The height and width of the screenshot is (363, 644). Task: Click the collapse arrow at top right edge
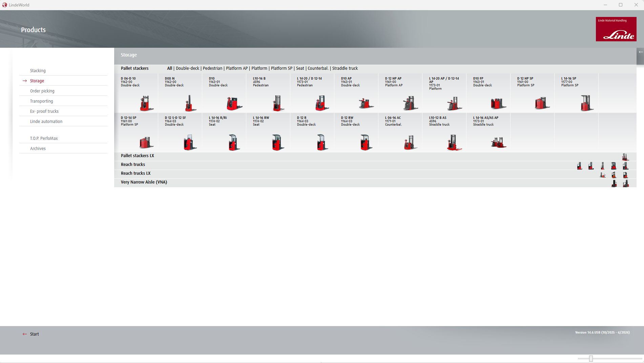click(x=640, y=52)
